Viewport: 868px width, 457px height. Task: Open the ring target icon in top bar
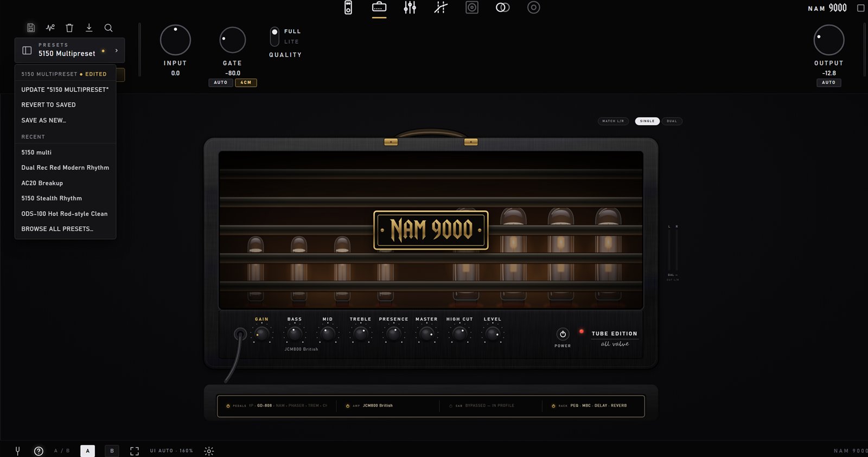(x=534, y=8)
